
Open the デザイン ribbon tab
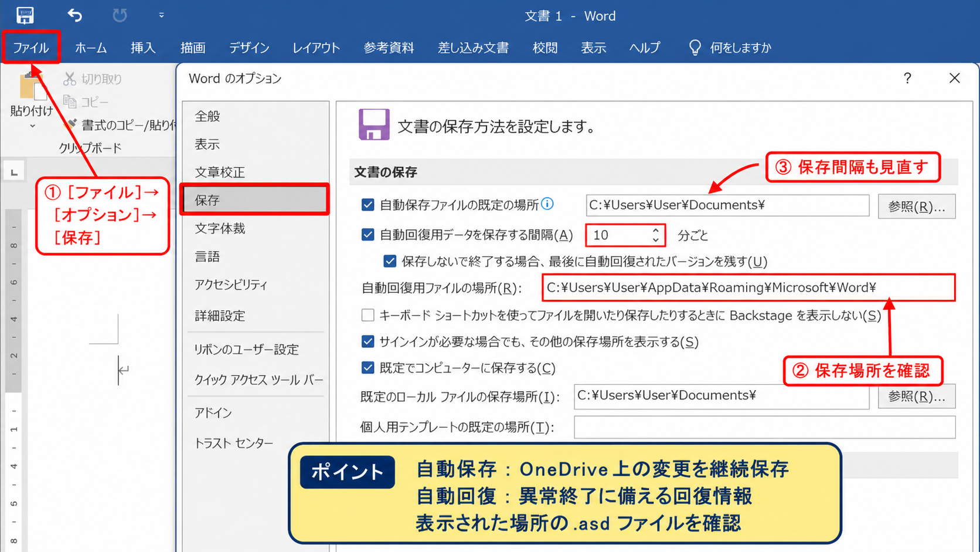pyautogui.click(x=249, y=48)
